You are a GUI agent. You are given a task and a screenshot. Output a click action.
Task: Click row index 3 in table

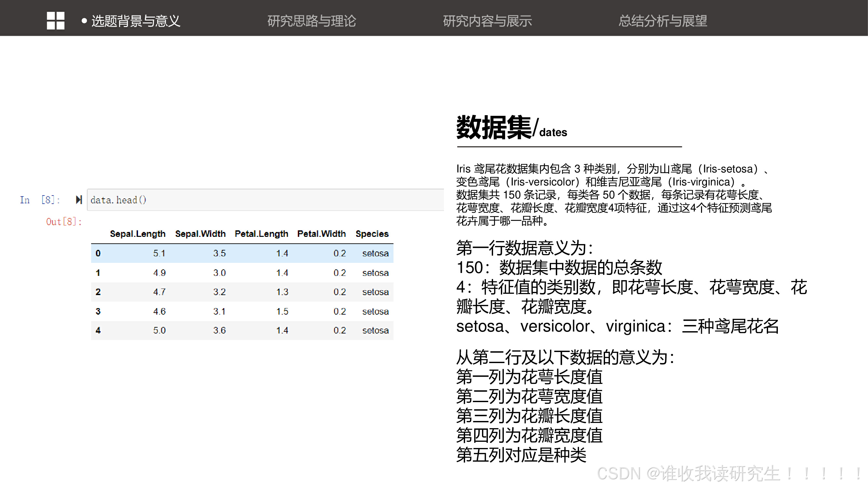point(98,311)
